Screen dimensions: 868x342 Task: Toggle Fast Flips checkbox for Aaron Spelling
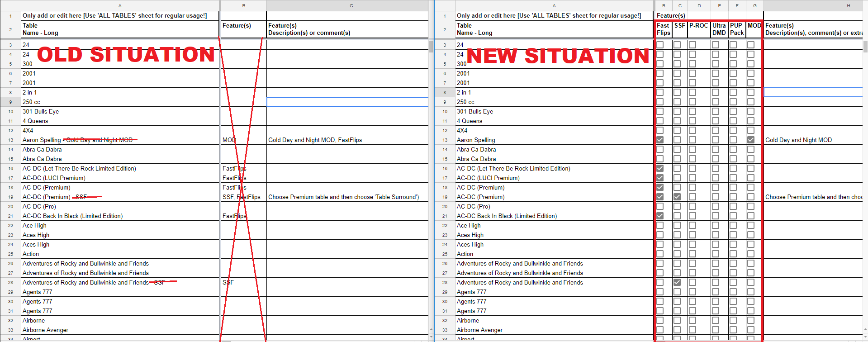tap(660, 140)
